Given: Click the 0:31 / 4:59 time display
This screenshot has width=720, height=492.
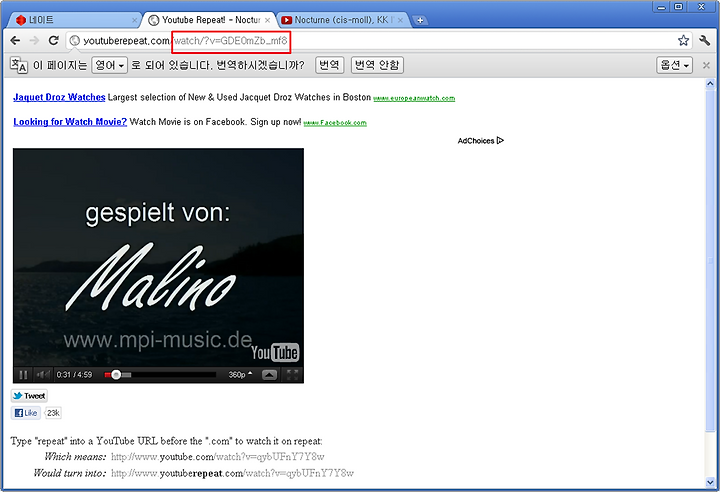Looking at the screenshot, I should coord(74,375).
